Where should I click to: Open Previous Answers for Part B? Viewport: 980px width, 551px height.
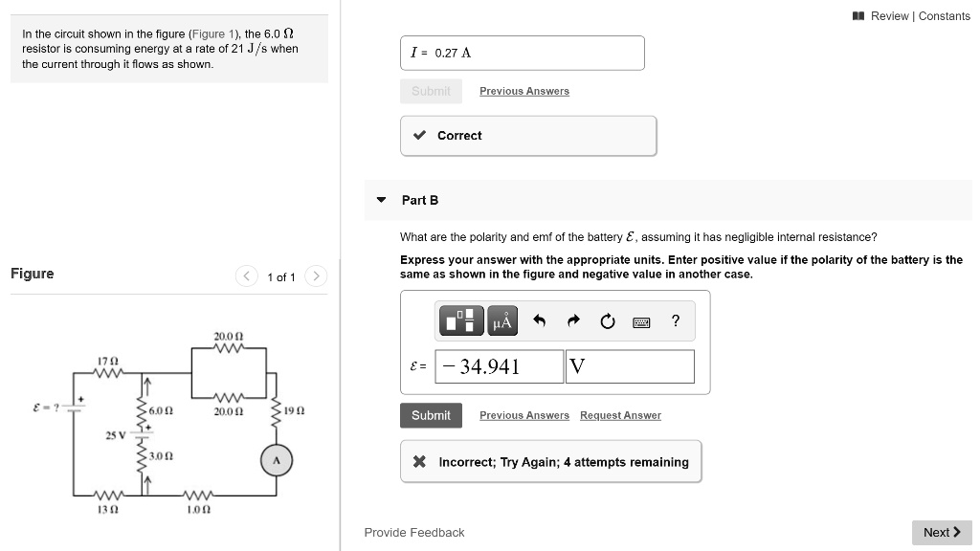(523, 415)
